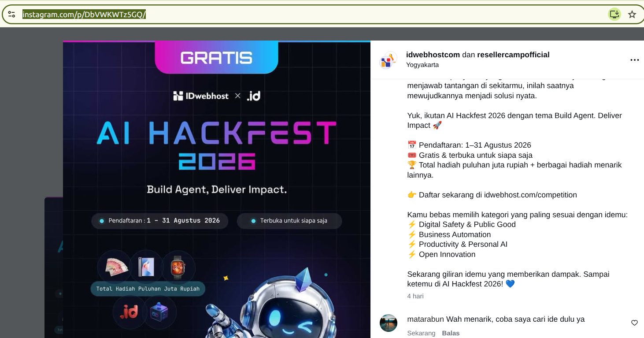
Task: Click the "Total hadiah puluhan juta rupiah" caption line
Action: click(x=514, y=170)
